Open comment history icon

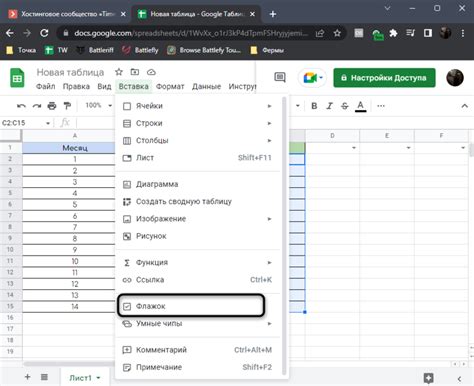(x=280, y=78)
